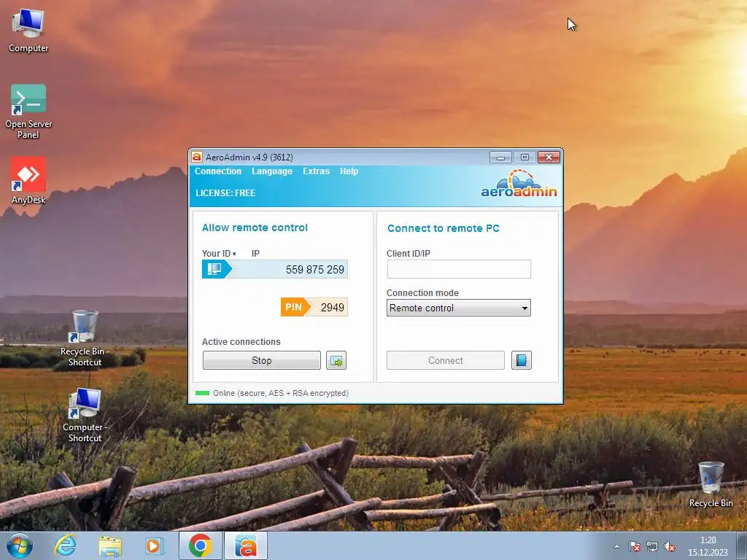Maximize the AeroAdmin window
The image size is (747, 560).
pos(525,157)
